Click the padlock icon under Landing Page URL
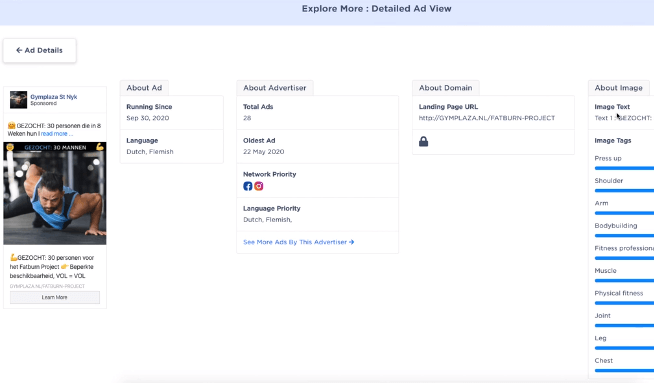 [x=423, y=141]
